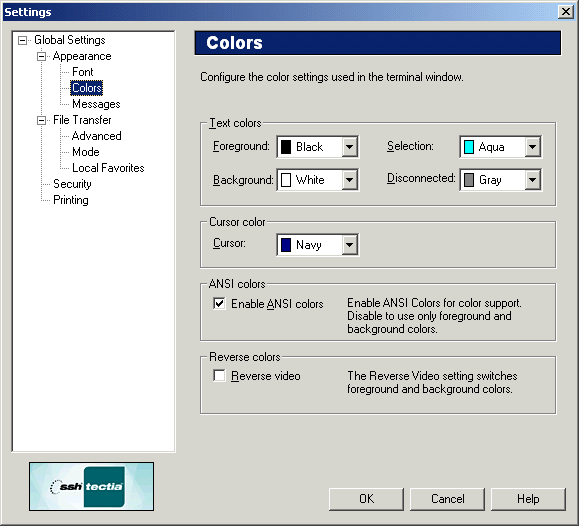
Task: Select the Appearance tree item
Action: [x=82, y=56]
